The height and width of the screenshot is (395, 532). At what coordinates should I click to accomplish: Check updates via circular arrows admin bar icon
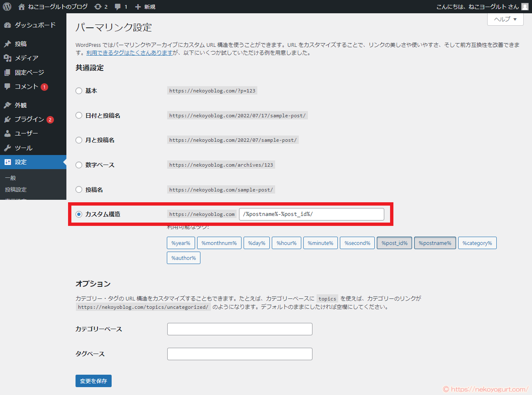pos(98,6)
